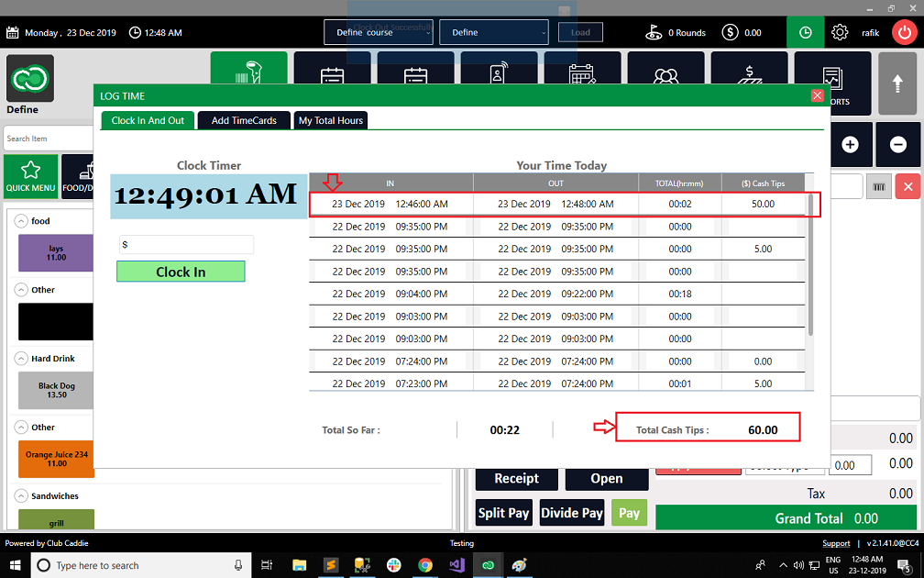Screen dimensions: 924x578
Task: Click the cash tips dollar input field
Action: point(186,244)
